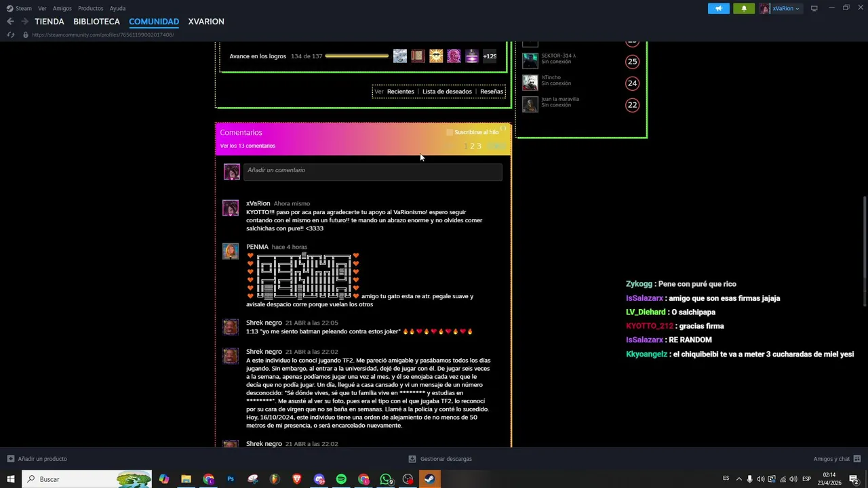
Task: Tick the Suscribirse al hilo checkbox
Action: 449,132
